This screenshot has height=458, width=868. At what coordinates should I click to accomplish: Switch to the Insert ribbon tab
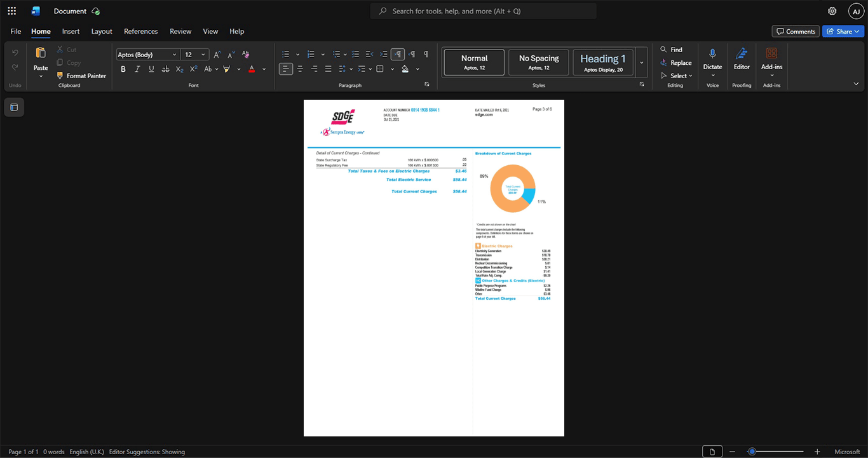(x=71, y=31)
